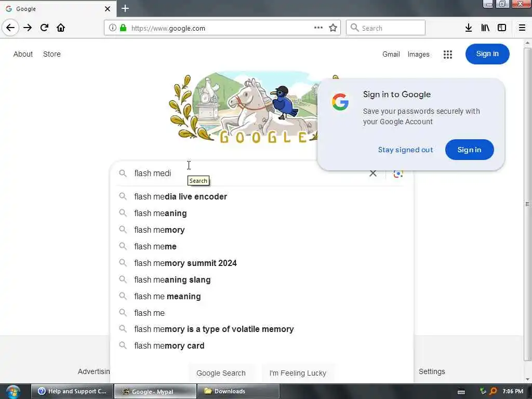Close the Google tab
532x399 pixels.
coord(108,9)
